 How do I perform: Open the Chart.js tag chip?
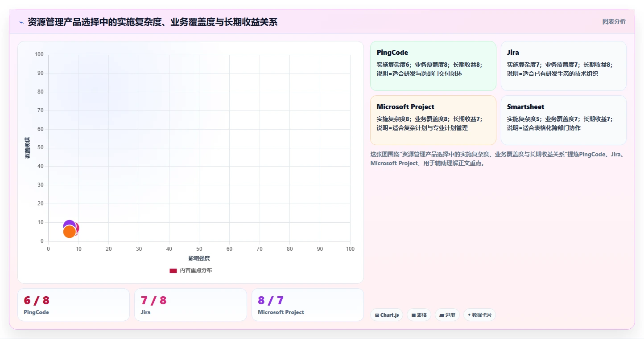pos(387,315)
